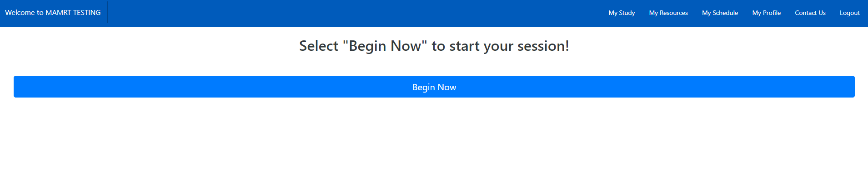The image size is (868, 181).
Task: Open the My Study menu item
Action: click(622, 13)
